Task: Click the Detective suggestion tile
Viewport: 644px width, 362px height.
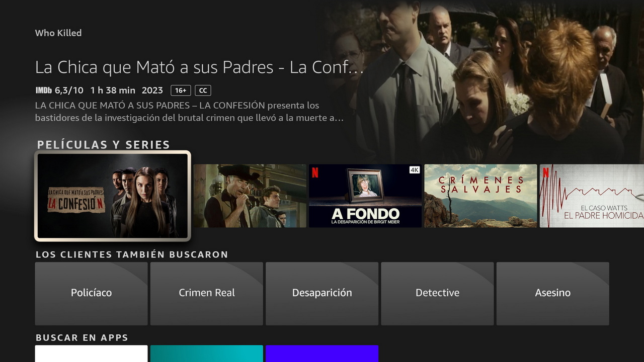Action: pos(437,293)
